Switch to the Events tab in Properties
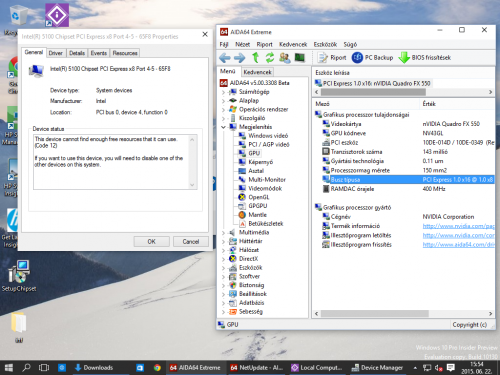This screenshot has height=375, width=500. 99,53
